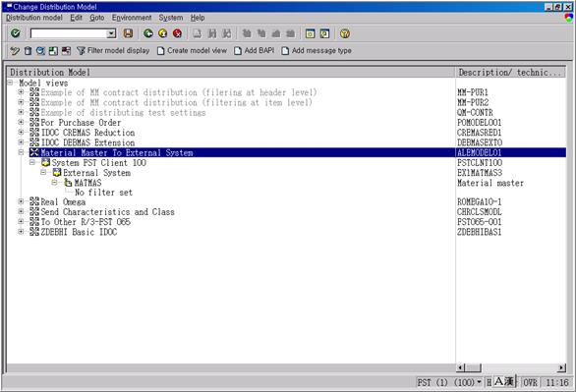Viewport: 576px width, 392px height.
Task: Open the Goto menu
Action: coord(97,18)
